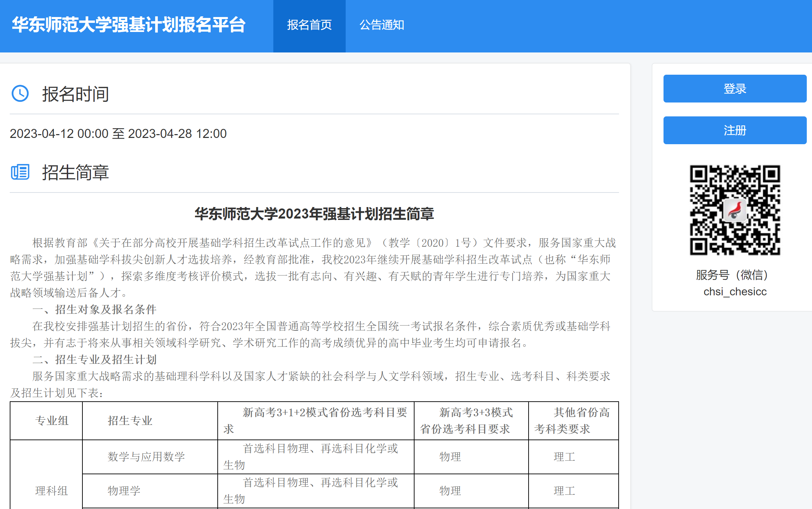Open the 公告通知 navigation tab
The image size is (812, 509).
point(381,25)
